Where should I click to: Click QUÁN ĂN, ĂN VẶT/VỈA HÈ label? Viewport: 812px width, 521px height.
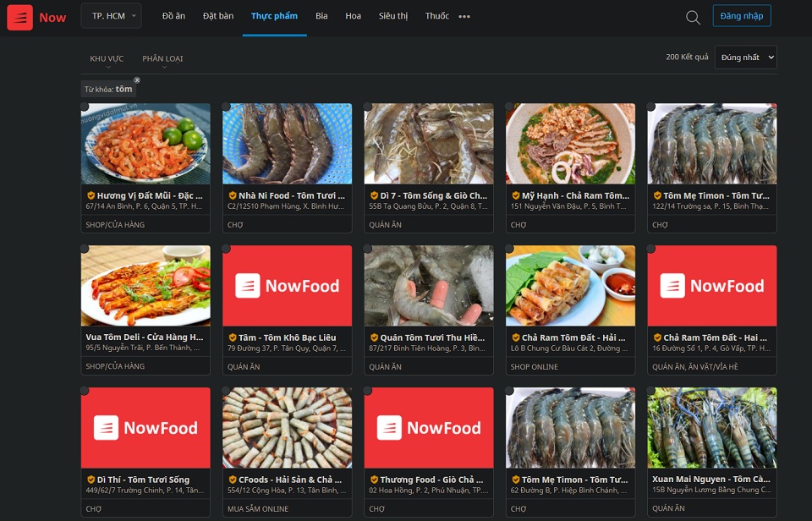[695, 367]
